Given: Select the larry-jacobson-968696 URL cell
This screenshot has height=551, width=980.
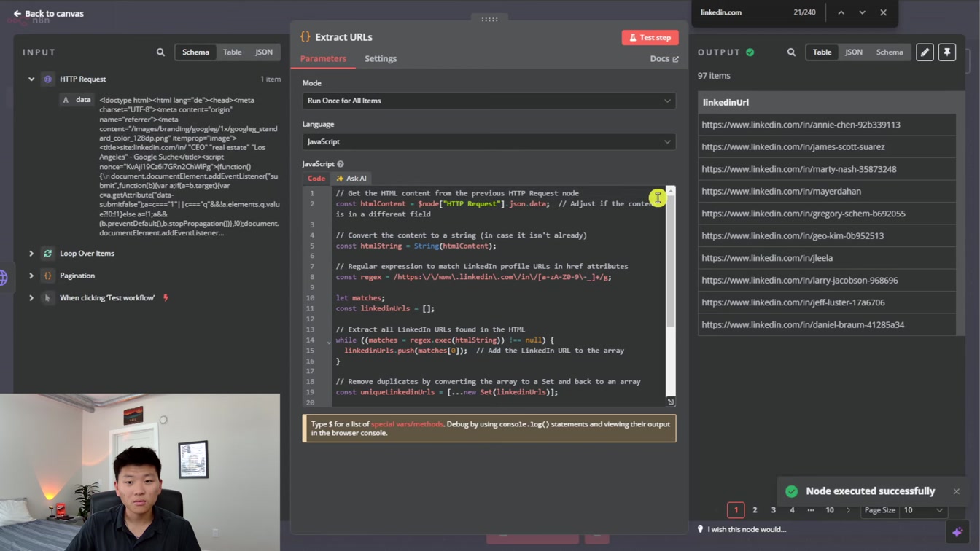Looking at the screenshot, I should click(x=827, y=281).
